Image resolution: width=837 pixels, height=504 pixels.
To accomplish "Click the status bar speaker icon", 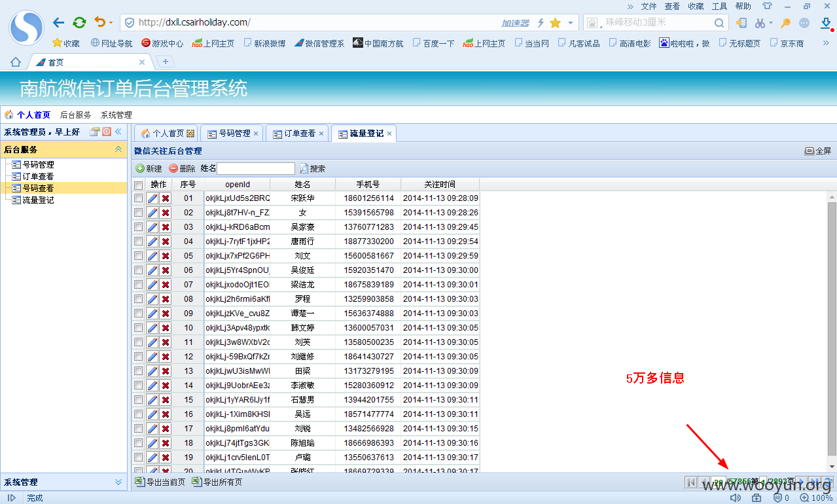I will click(x=736, y=498).
